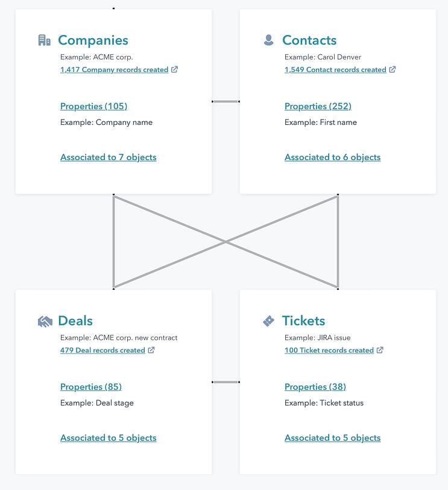This screenshot has height=490, width=448.
Task: View the 100 Ticket records created
Action: tap(329, 350)
